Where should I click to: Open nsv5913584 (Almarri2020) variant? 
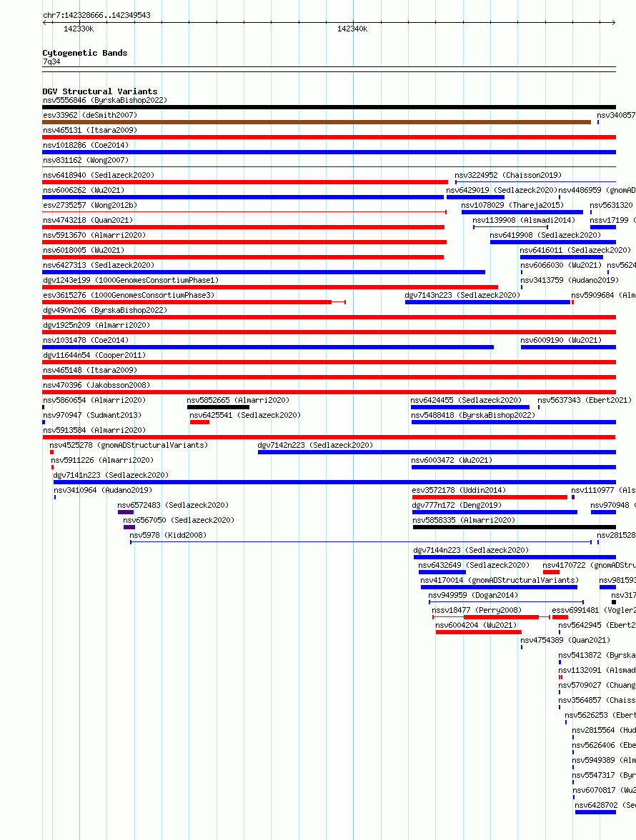94,430
